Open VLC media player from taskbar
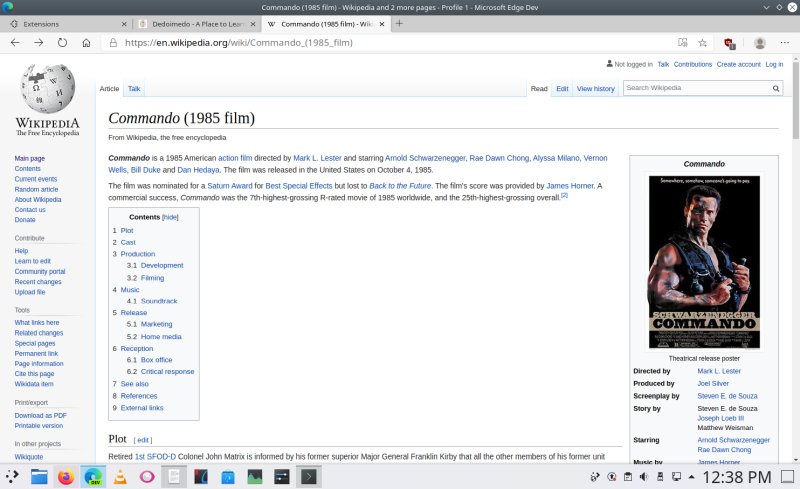The width and height of the screenshot is (800, 489). (120, 477)
